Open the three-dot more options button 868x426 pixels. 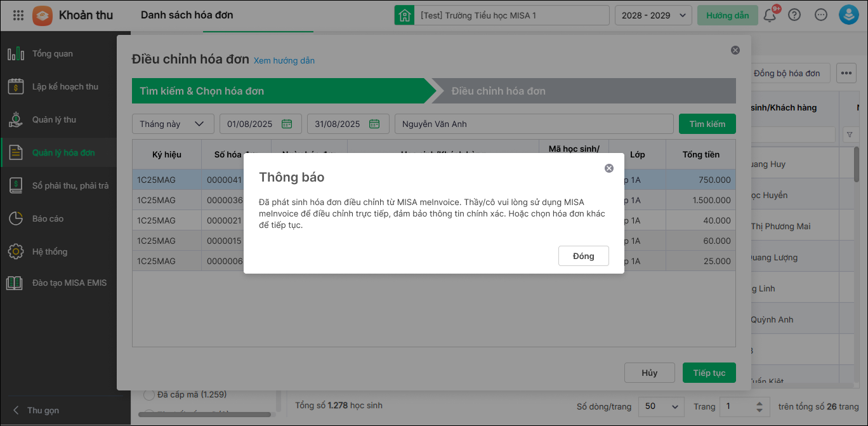846,73
